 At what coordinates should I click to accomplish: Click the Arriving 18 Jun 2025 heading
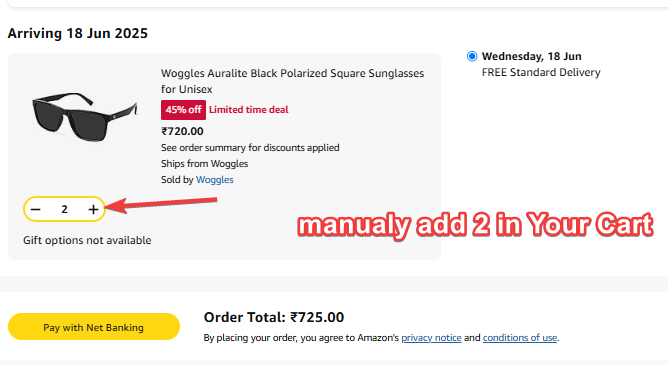pos(78,33)
